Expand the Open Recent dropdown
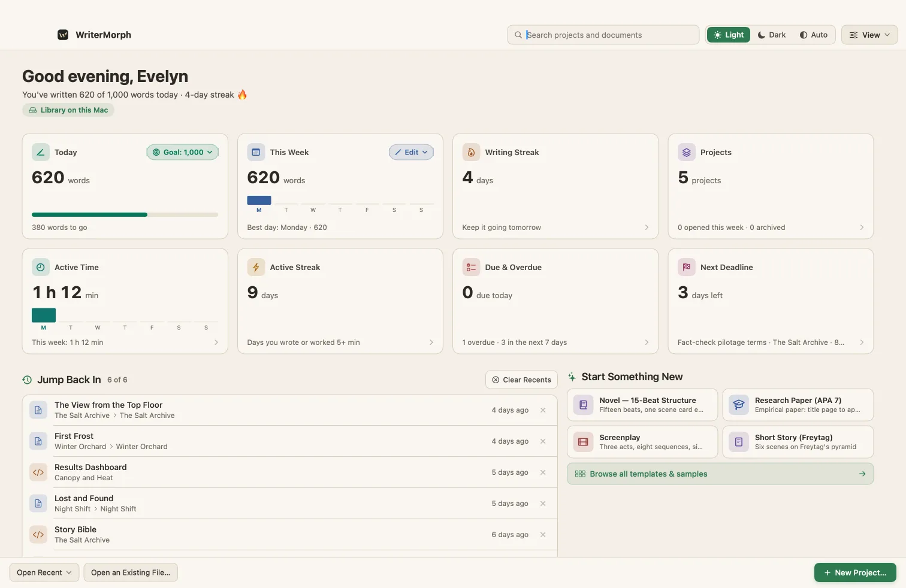Image resolution: width=906 pixels, height=588 pixels. tap(44, 572)
